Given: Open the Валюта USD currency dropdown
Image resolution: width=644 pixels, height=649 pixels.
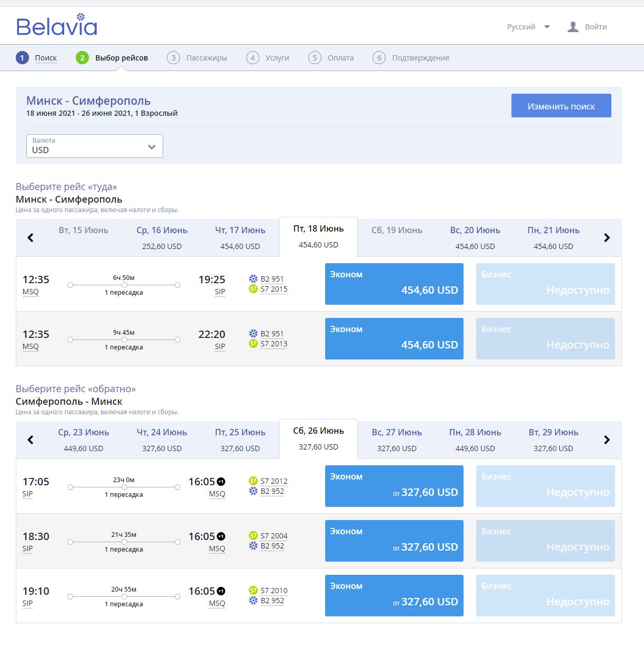Looking at the screenshot, I should [x=95, y=146].
